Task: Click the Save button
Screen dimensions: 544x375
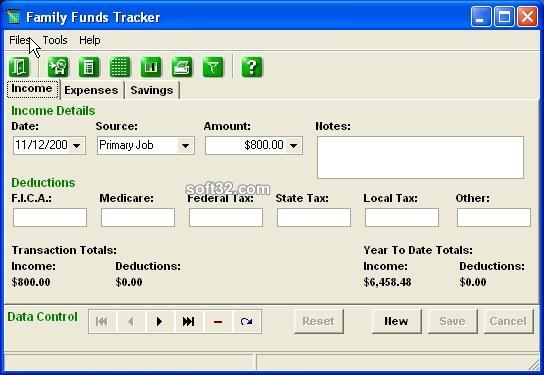Action: (x=452, y=321)
